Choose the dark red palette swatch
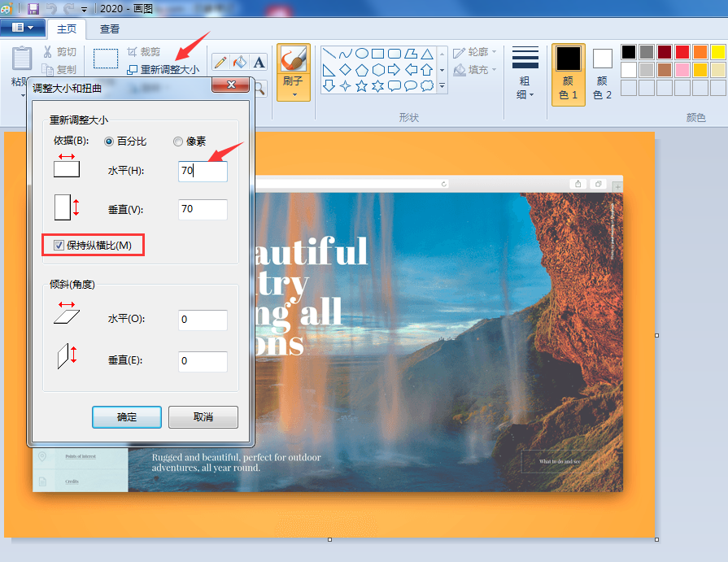 click(x=665, y=52)
